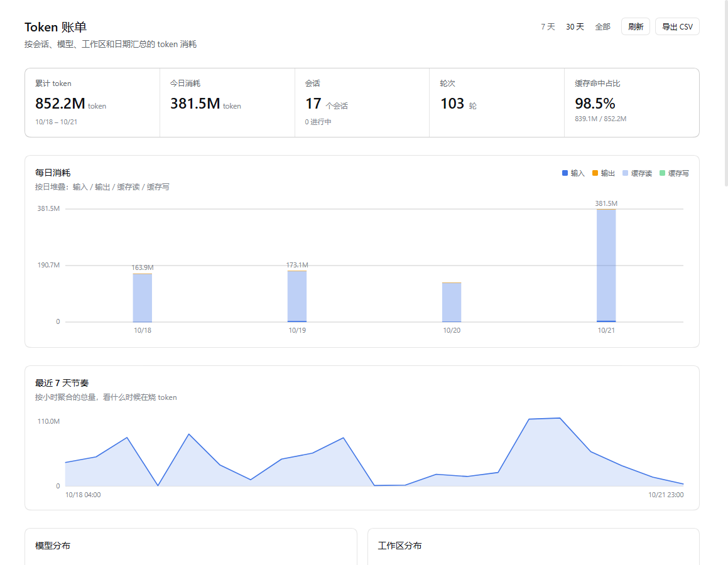Click the 10/21 bar in daily chart
Viewport: 728px width, 565px height.
coord(606,266)
